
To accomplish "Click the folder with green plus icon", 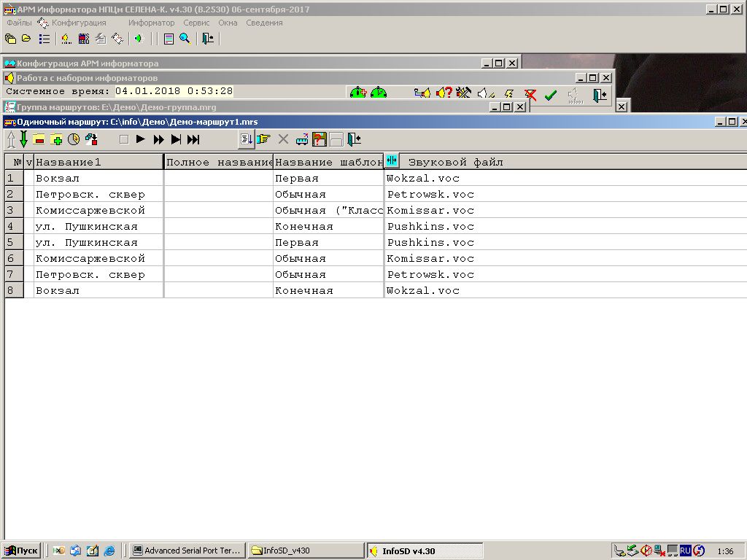I will tap(56, 139).
